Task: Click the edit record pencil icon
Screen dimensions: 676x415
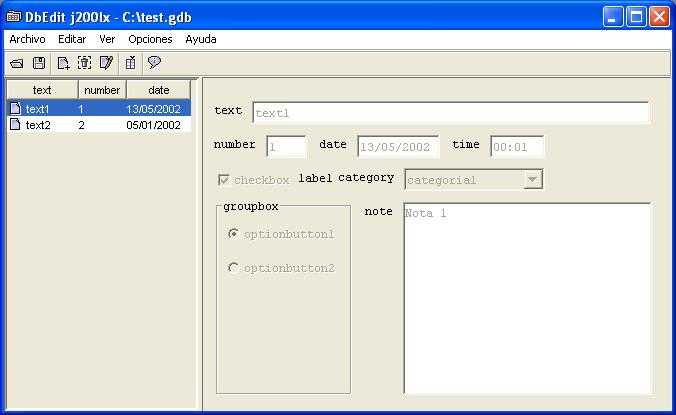Action: [106, 63]
